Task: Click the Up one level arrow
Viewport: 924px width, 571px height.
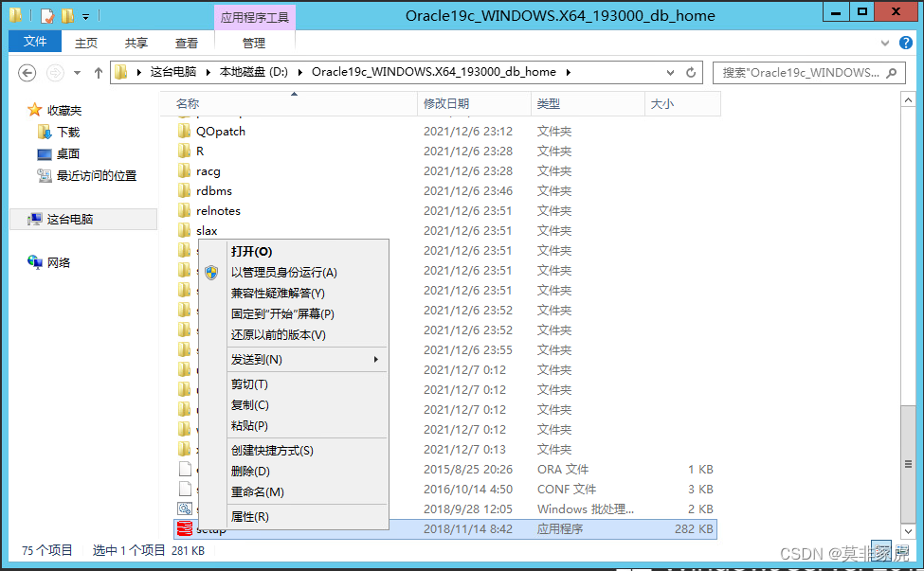Action: point(99,72)
